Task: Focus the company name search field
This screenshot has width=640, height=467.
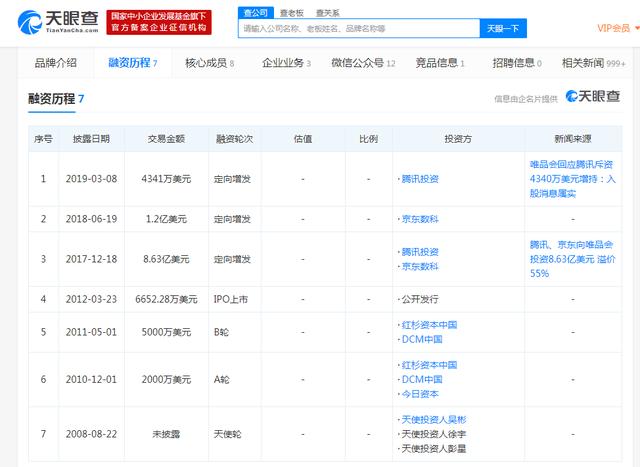Action: point(359,28)
